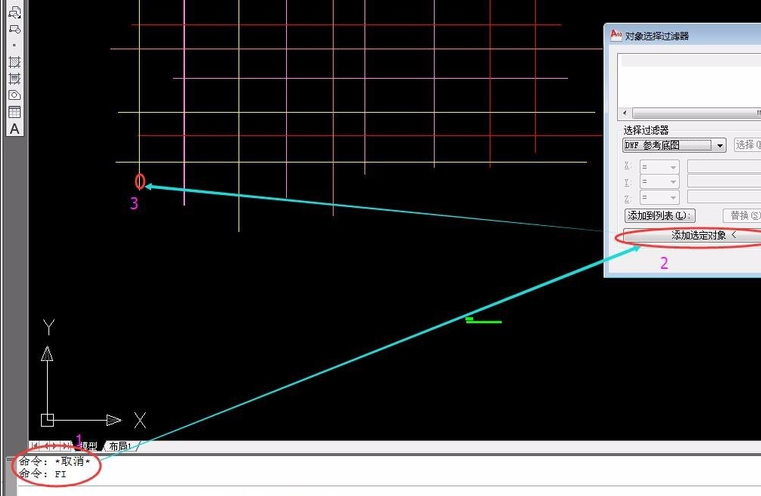Select the Make Block tool

(x=14, y=29)
